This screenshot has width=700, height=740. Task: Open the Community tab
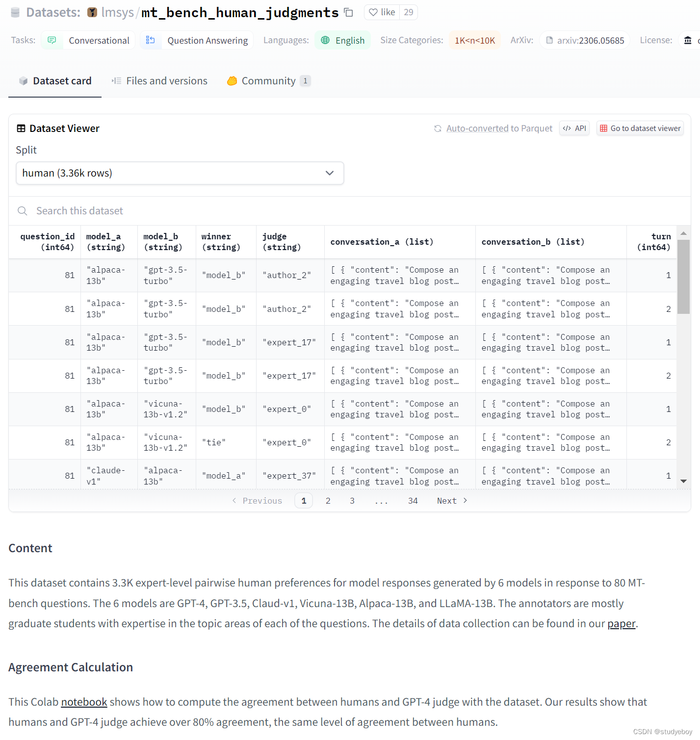pos(268,81)
